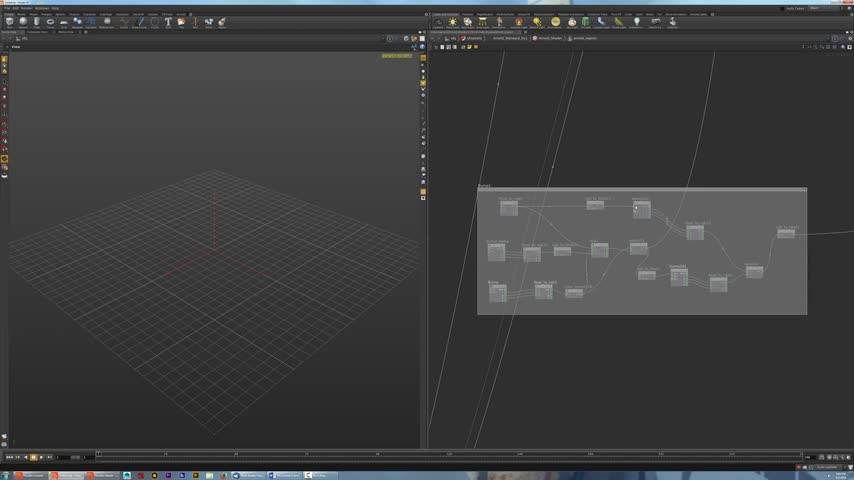Image resolution: width=854 pixels, height=480 pixels.
Task: Select the Circle shelf tool
Action: tap(155, 22)
